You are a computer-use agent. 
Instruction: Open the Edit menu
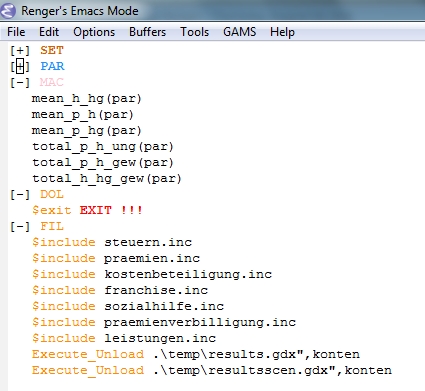(49, 32)
